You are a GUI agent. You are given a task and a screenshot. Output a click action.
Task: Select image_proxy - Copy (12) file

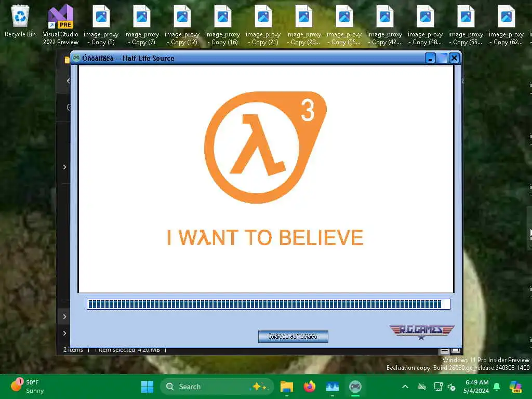[x=182, y=25]
